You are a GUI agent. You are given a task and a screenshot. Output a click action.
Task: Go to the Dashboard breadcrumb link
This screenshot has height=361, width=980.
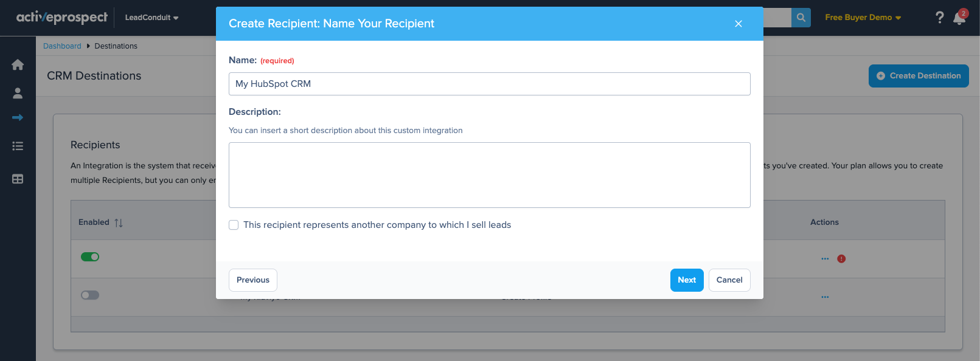coord(62,46)
